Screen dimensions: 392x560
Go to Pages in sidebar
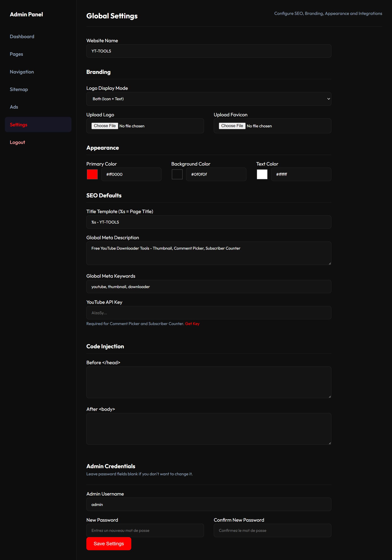16,54
